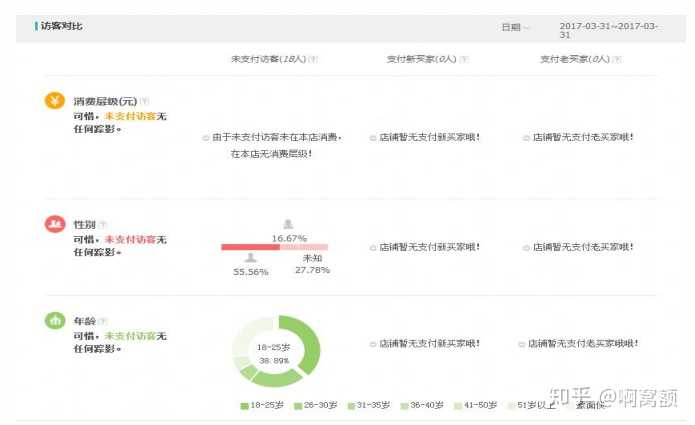Click 店铺暂无支付老买家哦 in 性别 row
The width and height of the screenshot is (695, 425).
click(x=583, y=247)
